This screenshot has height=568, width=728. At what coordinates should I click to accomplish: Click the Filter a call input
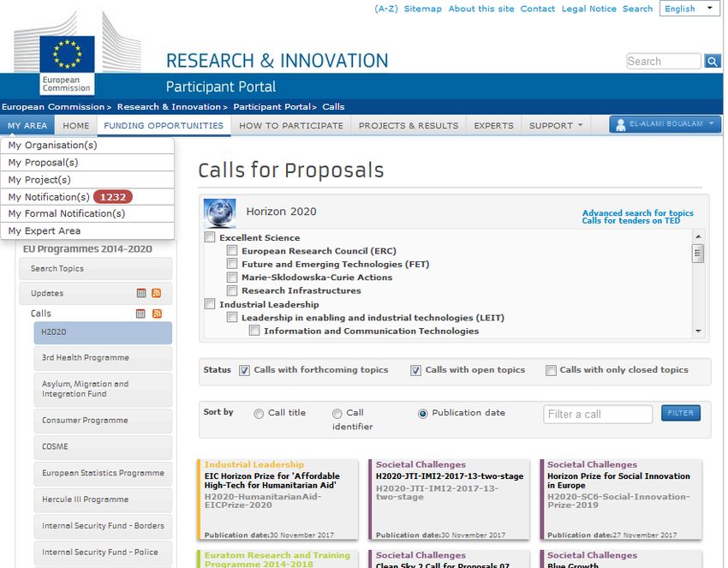(598, 414)
